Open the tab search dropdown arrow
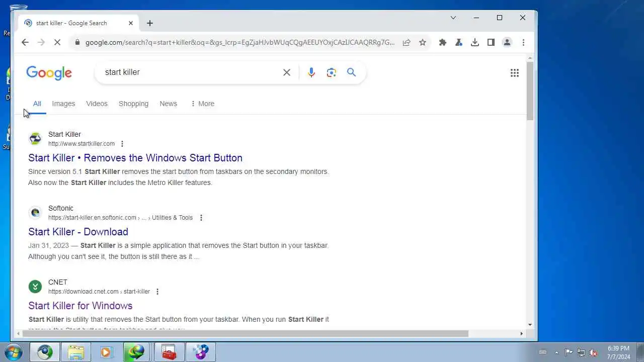The height and width of the screenshot is (362, 644). tap(453, 18)
